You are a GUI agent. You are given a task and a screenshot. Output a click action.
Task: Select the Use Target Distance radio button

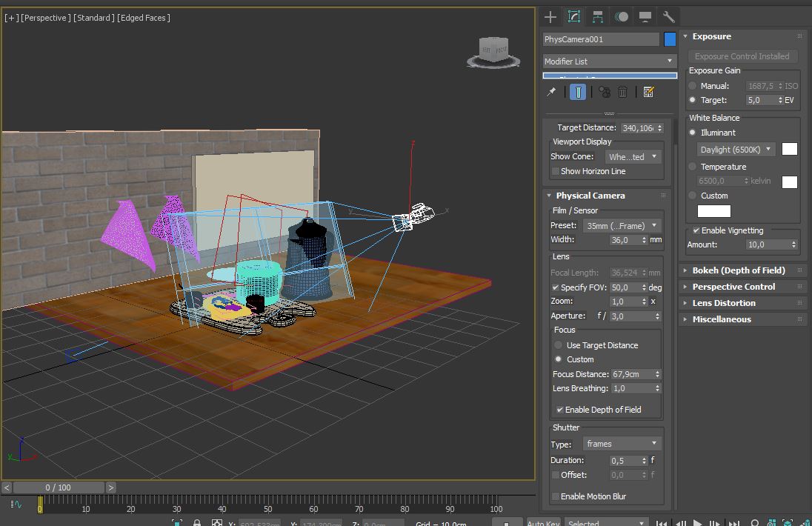[x=559, y=345]
